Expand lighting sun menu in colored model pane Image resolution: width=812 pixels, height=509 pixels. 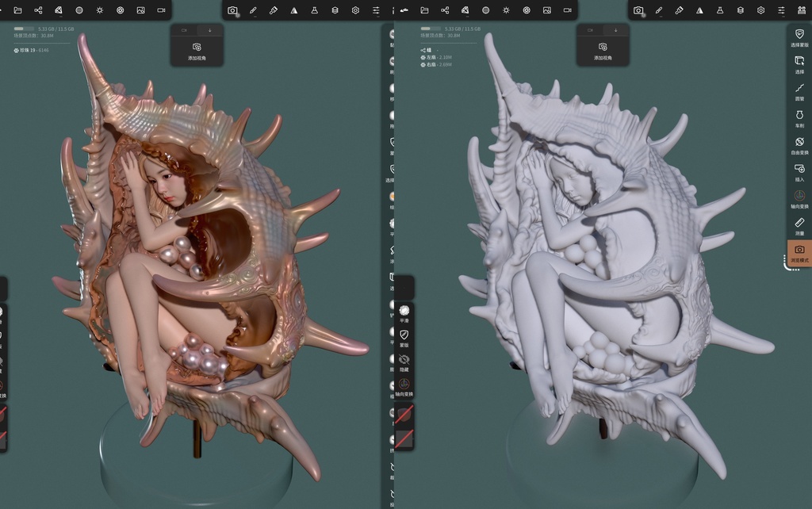coord(99,10)
